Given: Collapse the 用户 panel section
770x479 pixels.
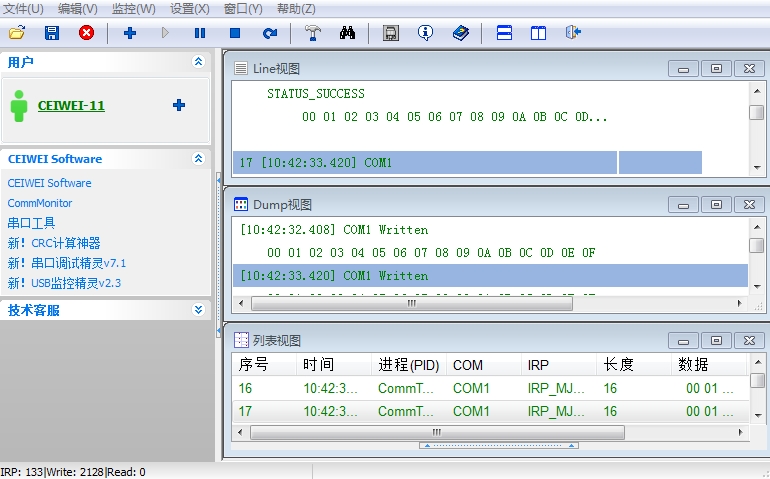Looking at the screenshot, I should point(198,62).
